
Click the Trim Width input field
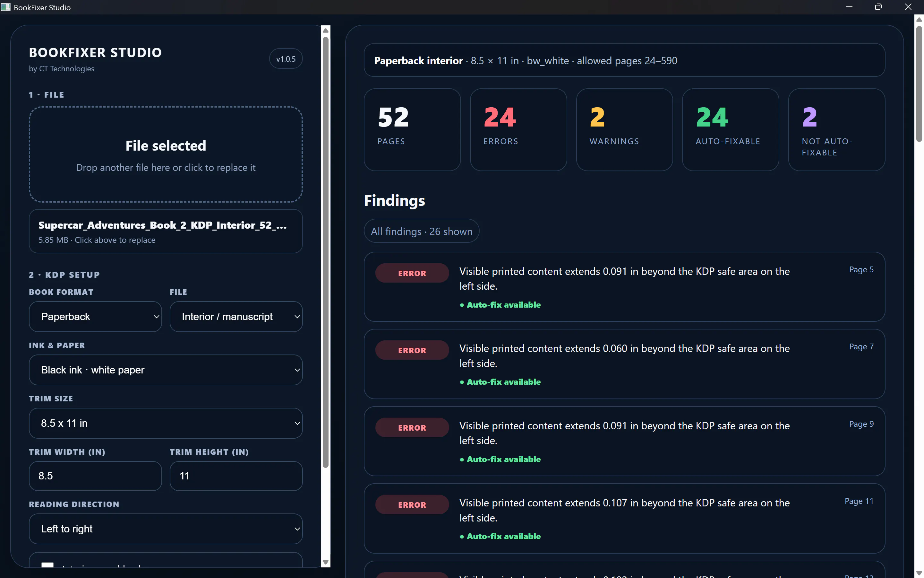click(95, 476)
